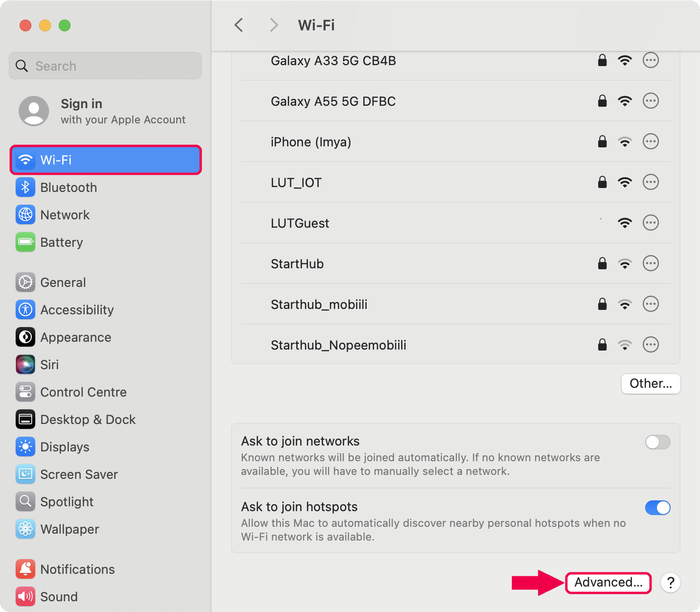Open more options for LUTGuest network
The height and width of the screenshot is (612, 700).
click(x=651, y=223)
